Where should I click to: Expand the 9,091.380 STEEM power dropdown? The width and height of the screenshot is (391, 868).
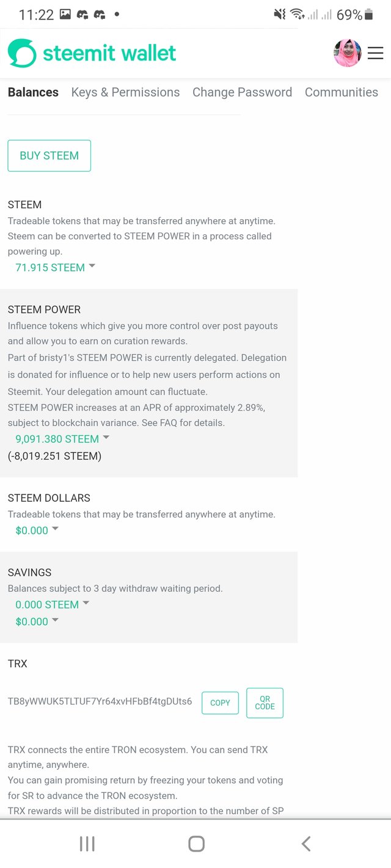[x=62, y=439]
